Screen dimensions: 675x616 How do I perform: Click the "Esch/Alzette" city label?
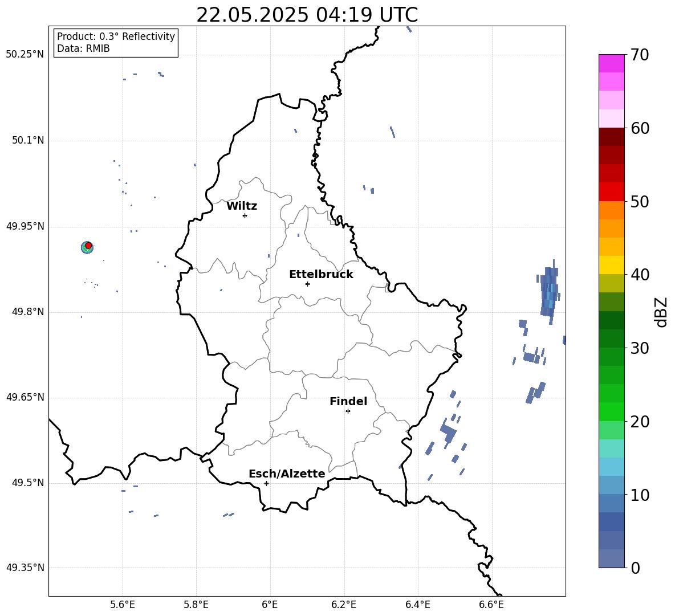[x=287, y=474]
